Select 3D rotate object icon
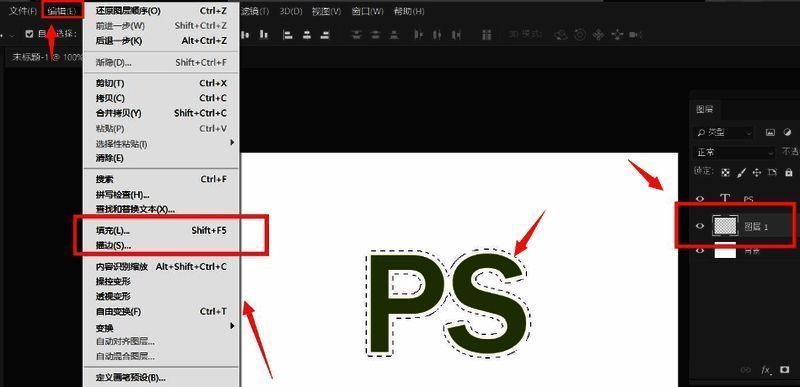 [561, 35]
